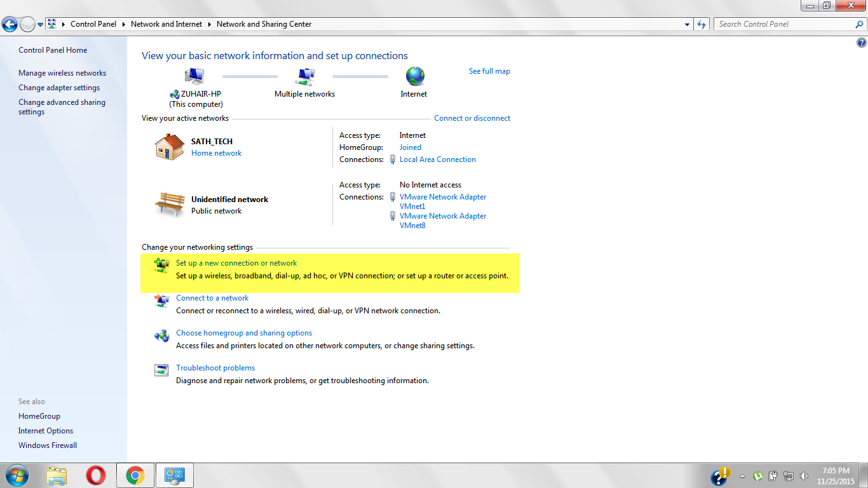Screen dimensions: 868x488
Task: Click the volume speaker tray icon
Action: click(x=804, y=475)
